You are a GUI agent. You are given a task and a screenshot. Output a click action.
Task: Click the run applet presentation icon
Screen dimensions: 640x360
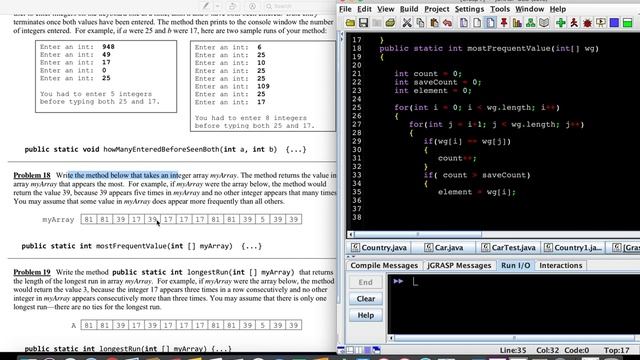click(x=601, y=23)
